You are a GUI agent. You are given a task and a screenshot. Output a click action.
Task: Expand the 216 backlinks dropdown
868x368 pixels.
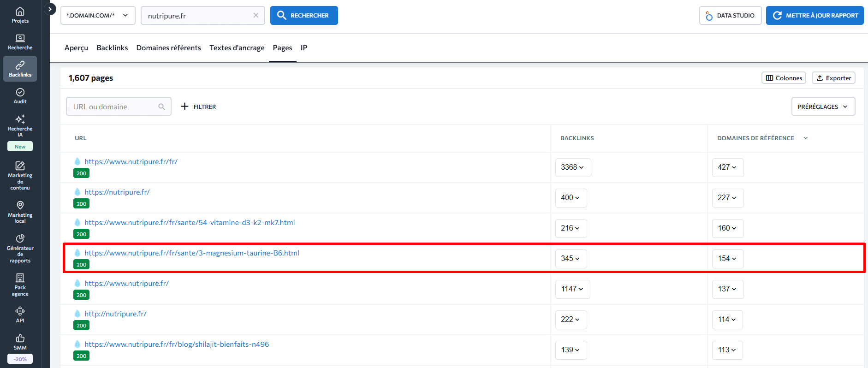571,228
